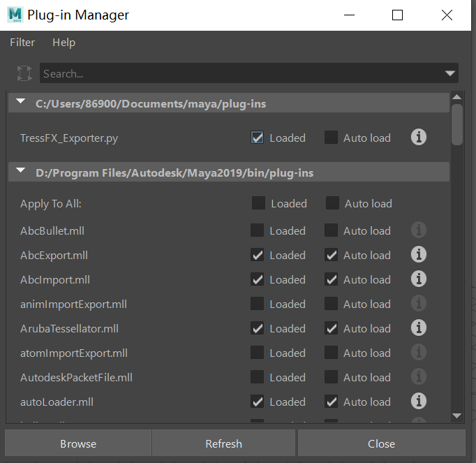
Task: Open autoLoader.mll plugin info
Action: tap(418, 402)
